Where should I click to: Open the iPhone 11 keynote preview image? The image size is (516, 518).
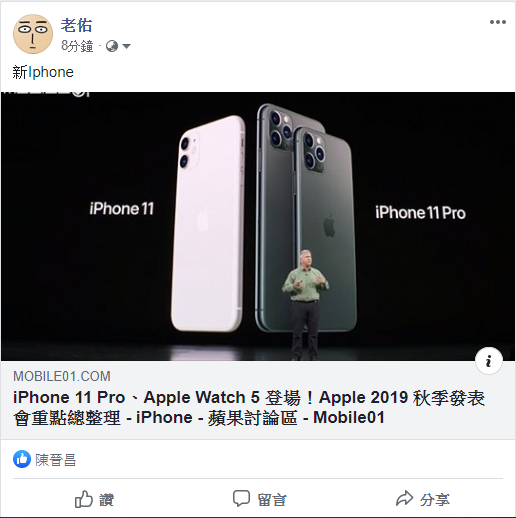click(x=258, y=226)
